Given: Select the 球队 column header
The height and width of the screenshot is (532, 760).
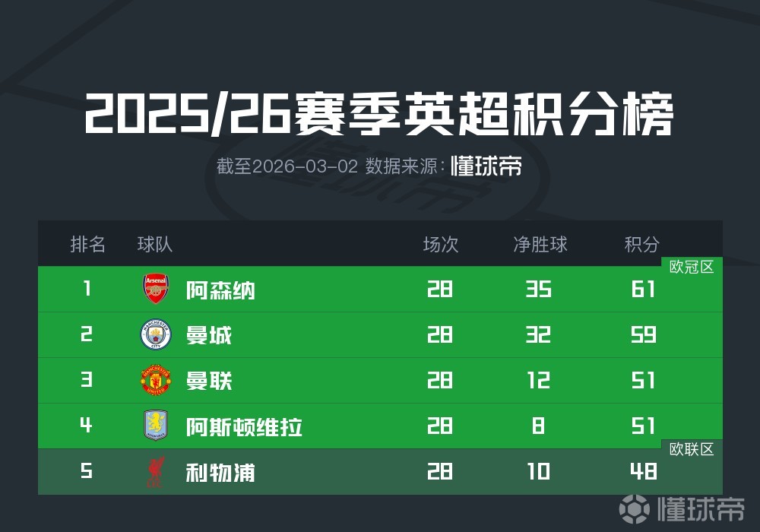Looking at the screenshot, I should tap(155, 244).
